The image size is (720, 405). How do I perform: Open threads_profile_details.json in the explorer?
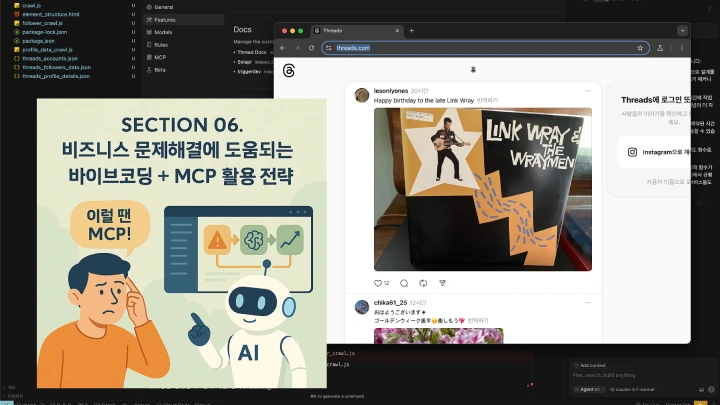tap(56, 76)
